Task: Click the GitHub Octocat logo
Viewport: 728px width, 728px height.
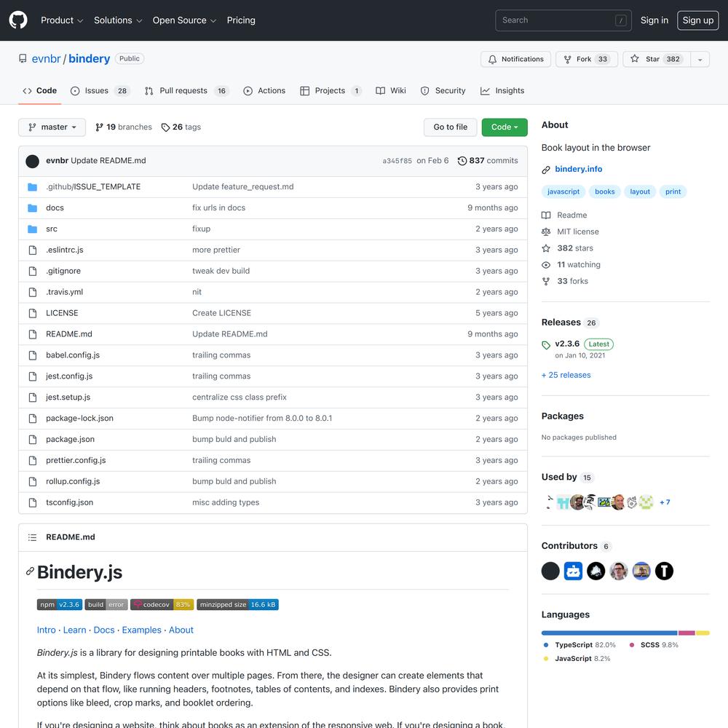Action: [18, 20]
